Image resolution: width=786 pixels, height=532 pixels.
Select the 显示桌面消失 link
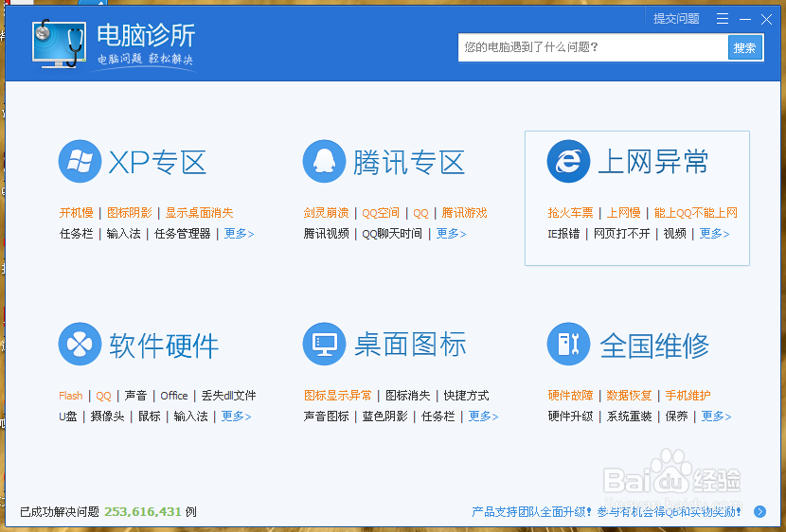200,213
